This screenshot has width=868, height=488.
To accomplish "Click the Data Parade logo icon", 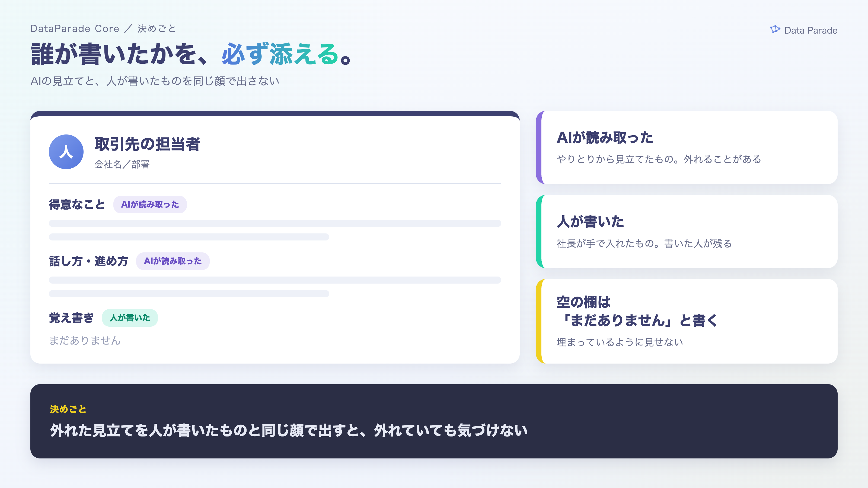I will tap(775, 29).
